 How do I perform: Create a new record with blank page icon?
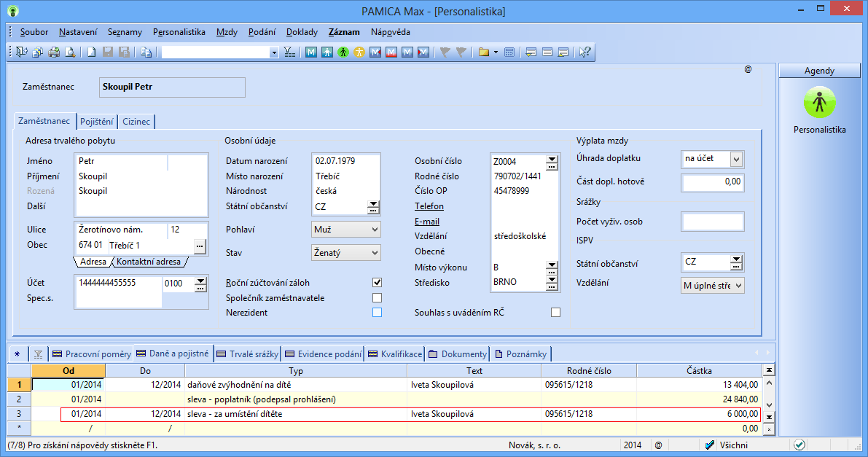pyautogui.click(x=91, y=52)
